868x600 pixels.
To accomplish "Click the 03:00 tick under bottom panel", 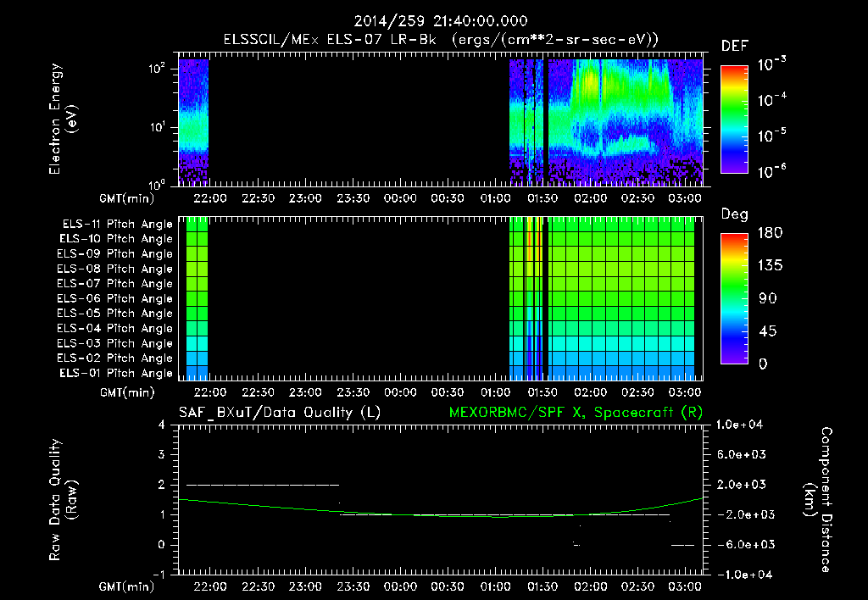I will (x=685, y=586).
